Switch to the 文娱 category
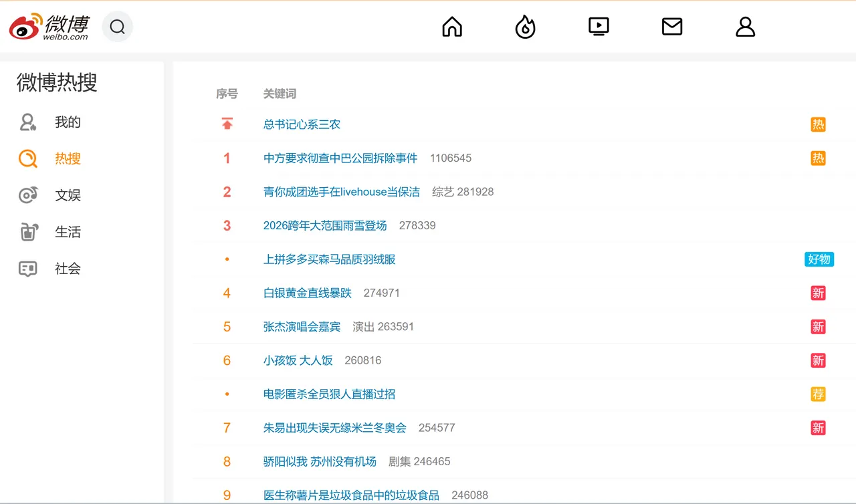Viewport: 856px width, 504px height. [x=68, y=195]
